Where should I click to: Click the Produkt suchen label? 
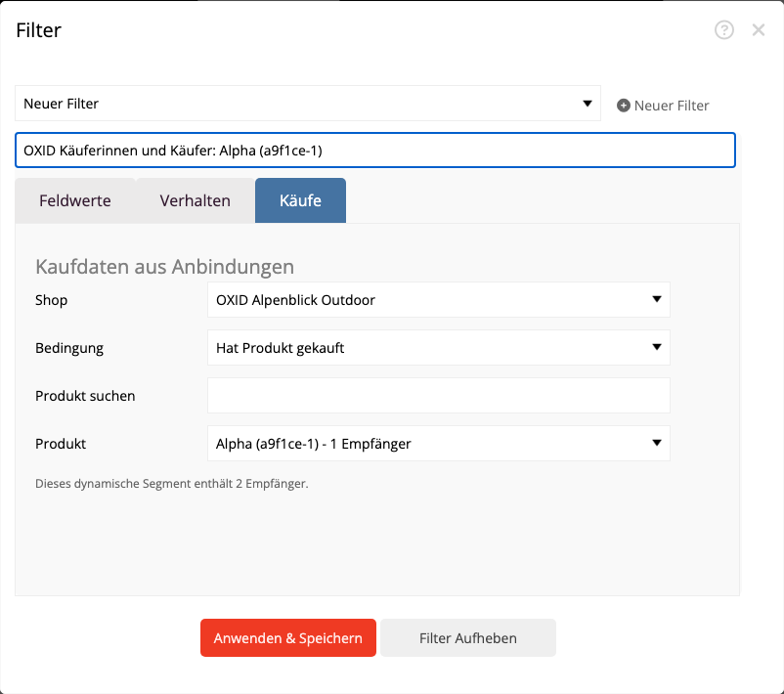[85, 396]
